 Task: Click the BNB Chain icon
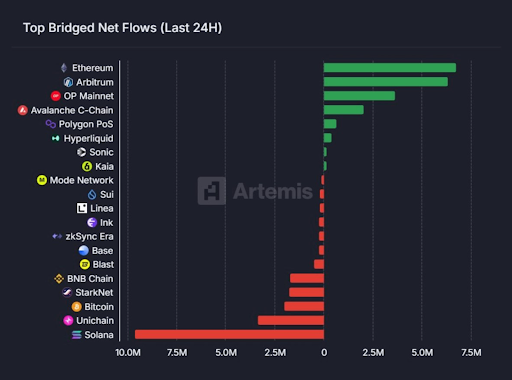59,279
